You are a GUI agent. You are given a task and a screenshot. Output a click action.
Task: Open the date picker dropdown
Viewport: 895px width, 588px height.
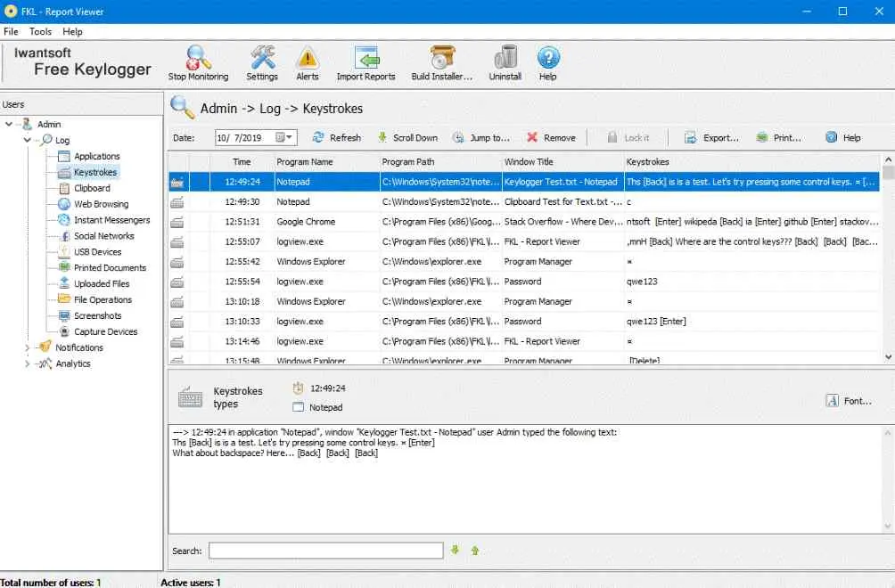(x=284, y=137)
